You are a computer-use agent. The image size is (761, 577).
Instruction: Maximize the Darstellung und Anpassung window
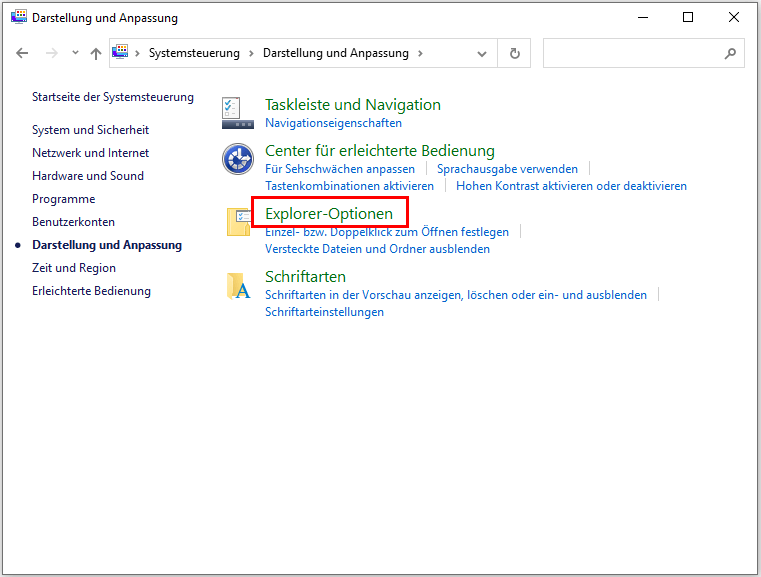688,17
